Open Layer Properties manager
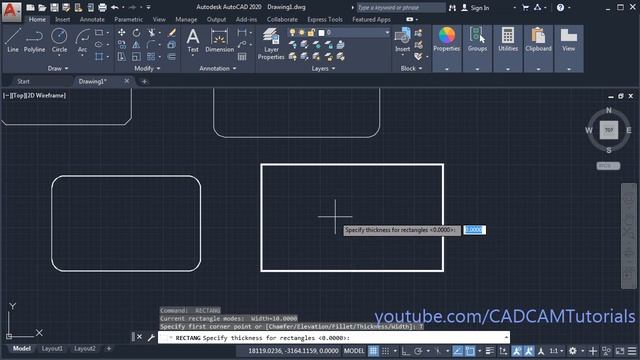 point(271,44)
